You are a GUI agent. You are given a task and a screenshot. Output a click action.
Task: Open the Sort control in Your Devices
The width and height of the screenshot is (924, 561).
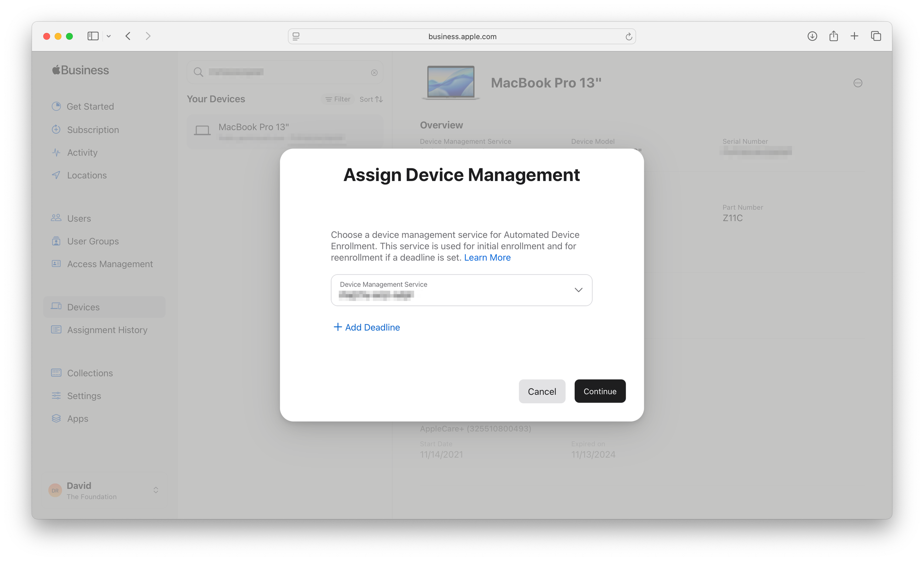[x=371, y=99]
